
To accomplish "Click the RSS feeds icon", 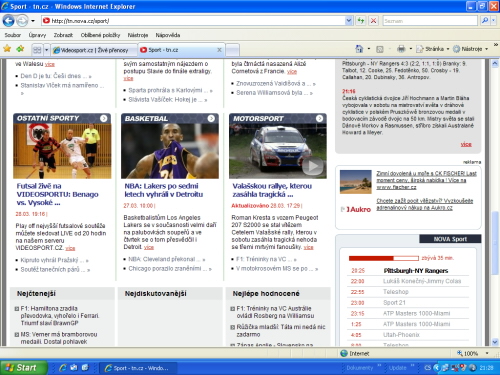I will tap(380, 49).
